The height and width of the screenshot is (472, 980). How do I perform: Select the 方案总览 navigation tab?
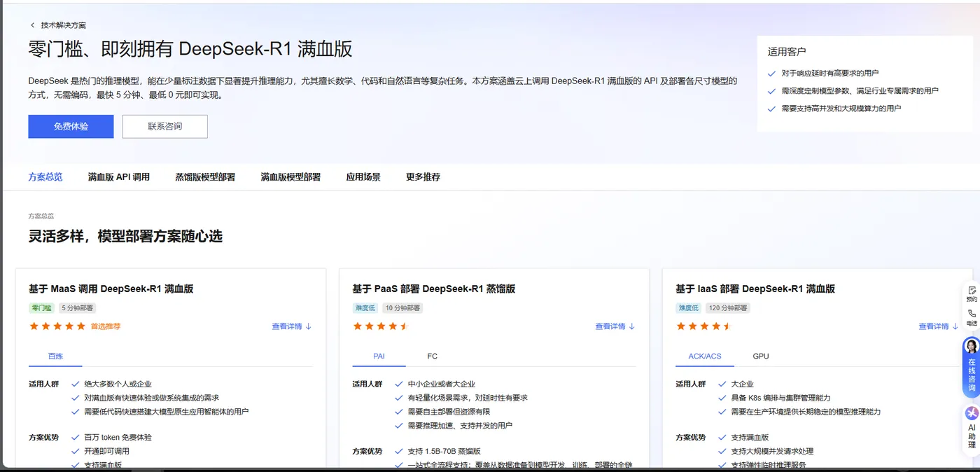tap(45, 177)
